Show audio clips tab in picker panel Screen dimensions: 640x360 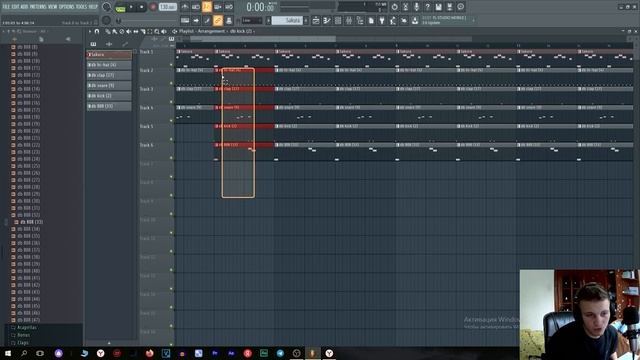109,44
